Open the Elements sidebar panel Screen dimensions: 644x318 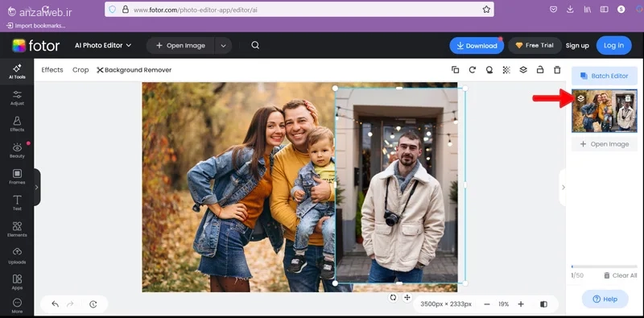17,229
